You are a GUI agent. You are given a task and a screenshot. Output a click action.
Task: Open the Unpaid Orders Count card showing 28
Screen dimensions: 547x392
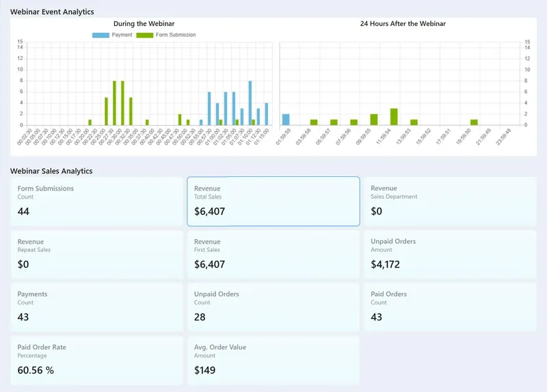[x=273, y=307]
